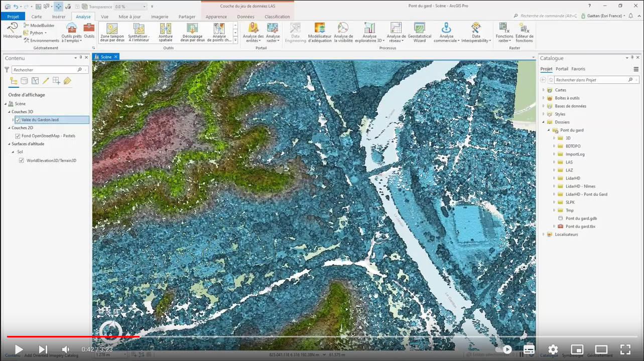Expand the LidarHD - Nîmes folder
The width and height of the screenshot is (644, 361).
(x=554, y=186)
